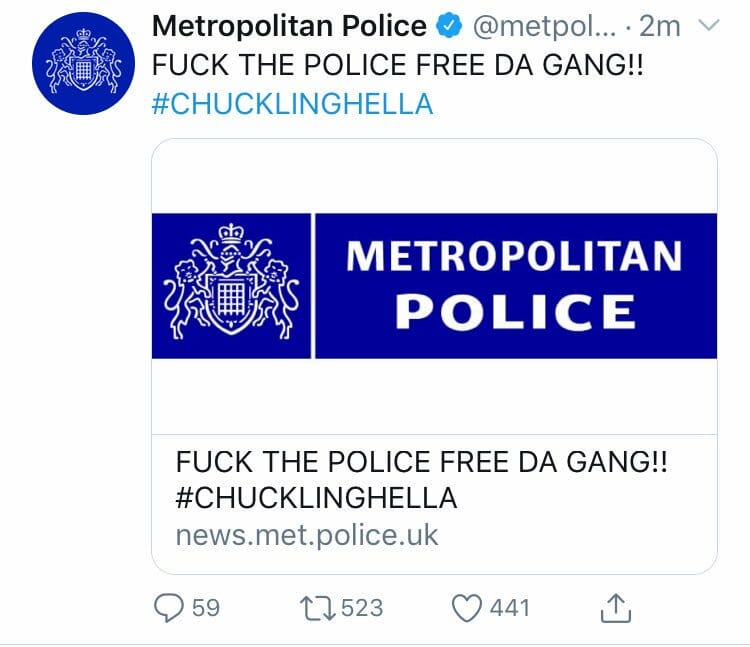Click the crest emblem in card image
Image resolution: width=750 pixels, height=647 pixels.
pyautogui.click(x=232, y=281)
